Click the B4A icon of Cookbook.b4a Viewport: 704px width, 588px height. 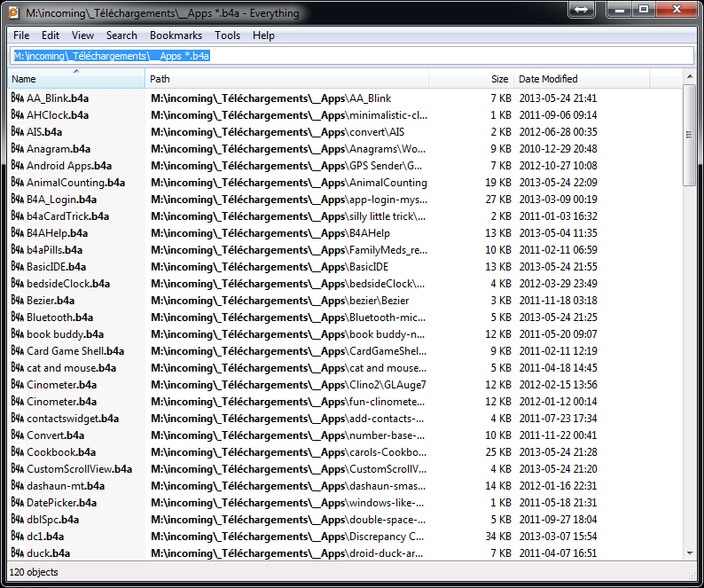point(18,452)
